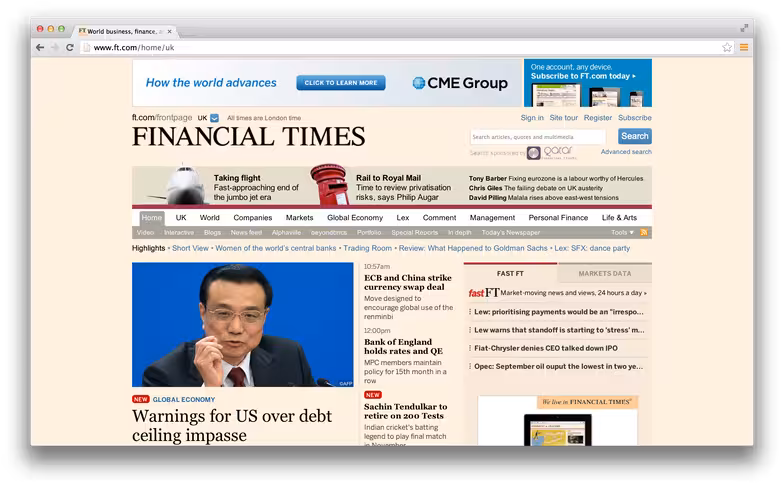784x488 pixels.
Task: Click the Trading Room highlight link
Action: tap(368, 248)
